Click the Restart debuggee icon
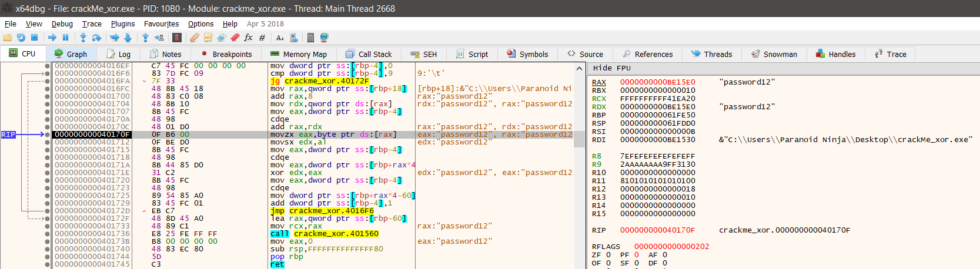Viewport: 980px width, 269px height. pyautogui.click(x=21, y=38)
